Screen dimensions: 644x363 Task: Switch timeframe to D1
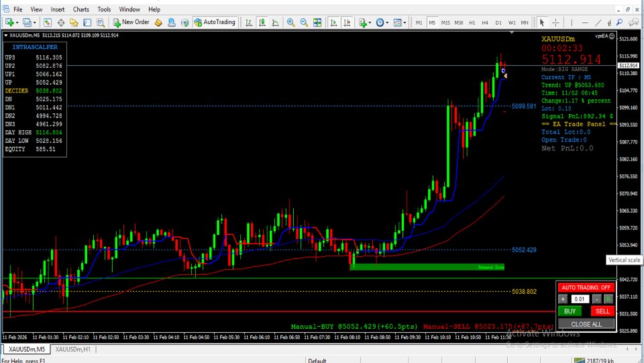pos(498,23)
